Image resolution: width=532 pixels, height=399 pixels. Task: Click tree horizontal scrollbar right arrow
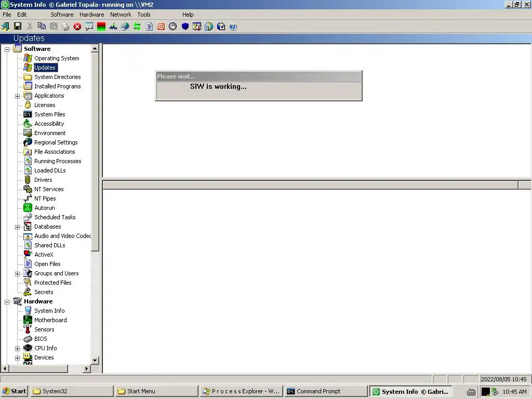(x=87, y=368)
